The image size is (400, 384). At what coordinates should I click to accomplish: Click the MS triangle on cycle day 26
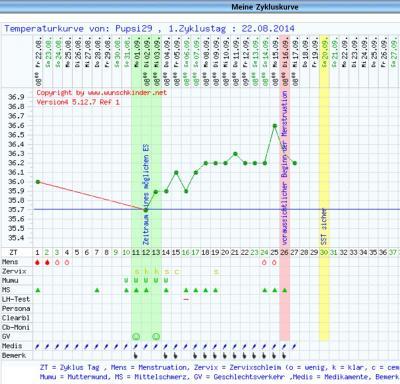(285, 290)
